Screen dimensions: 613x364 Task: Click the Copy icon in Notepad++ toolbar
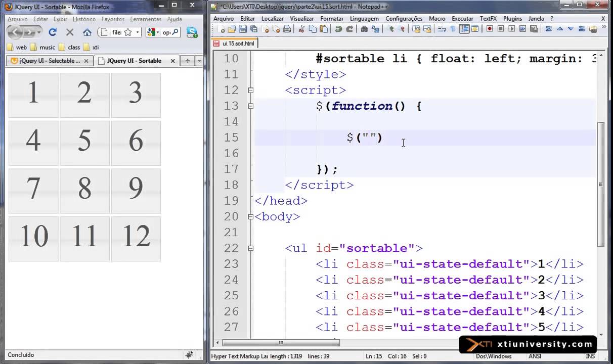(313, 29)
